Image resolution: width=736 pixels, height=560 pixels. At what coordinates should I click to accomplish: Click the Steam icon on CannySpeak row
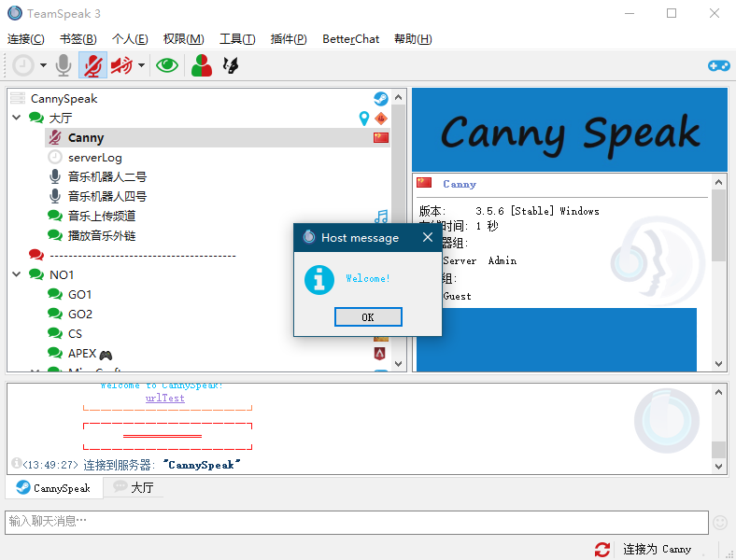coord(381,99)
